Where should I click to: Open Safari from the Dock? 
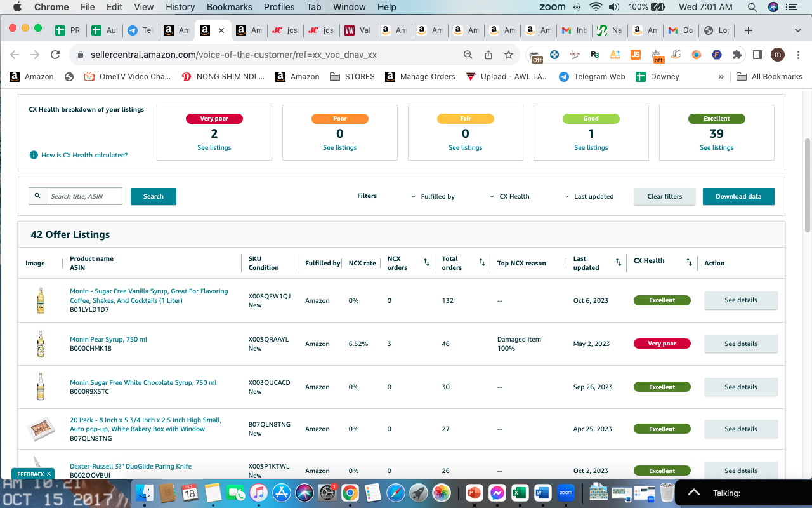pyautogui.click(x=395, y=492)
